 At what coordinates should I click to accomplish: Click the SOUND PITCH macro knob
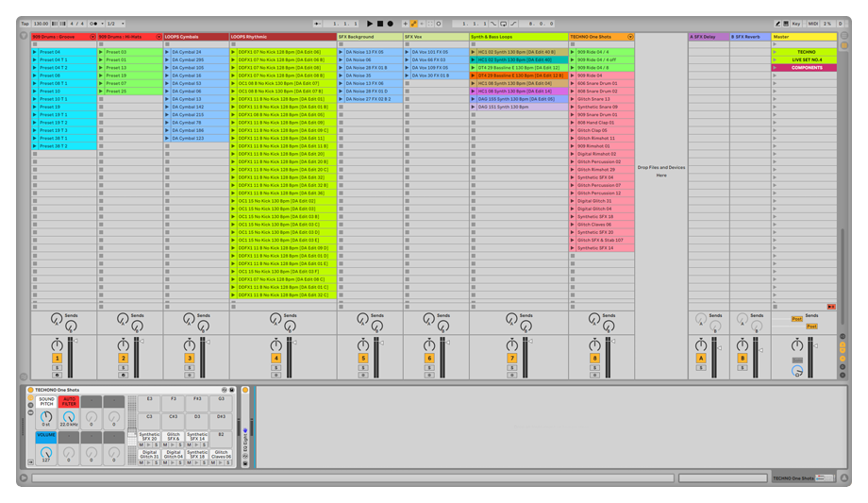46,416
